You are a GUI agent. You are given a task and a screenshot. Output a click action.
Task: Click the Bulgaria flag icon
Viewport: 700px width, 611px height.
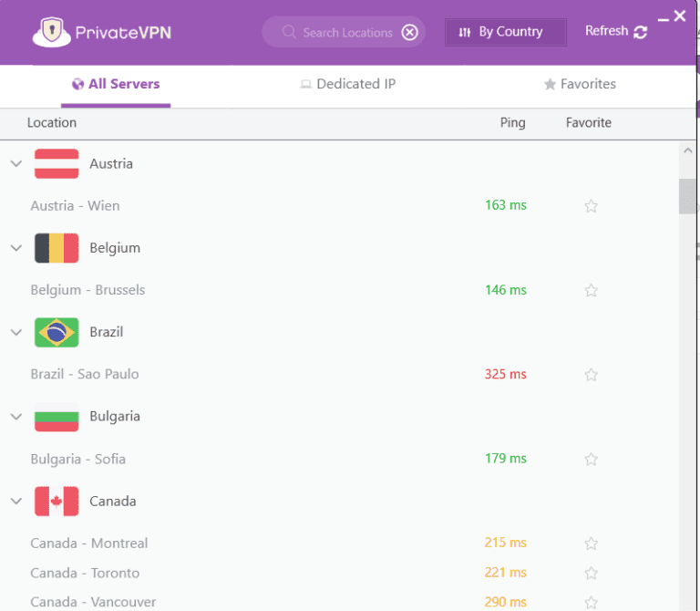click(x=57, y=417)
